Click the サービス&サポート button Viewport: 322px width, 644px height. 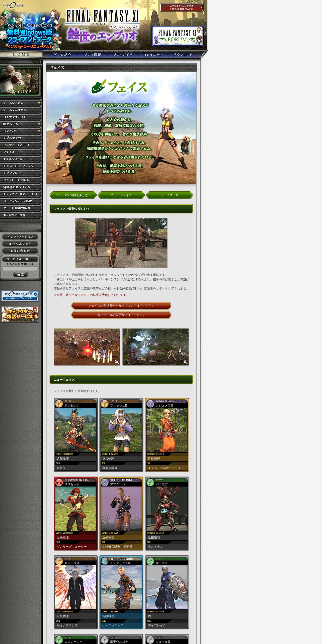tap(20, 259)
